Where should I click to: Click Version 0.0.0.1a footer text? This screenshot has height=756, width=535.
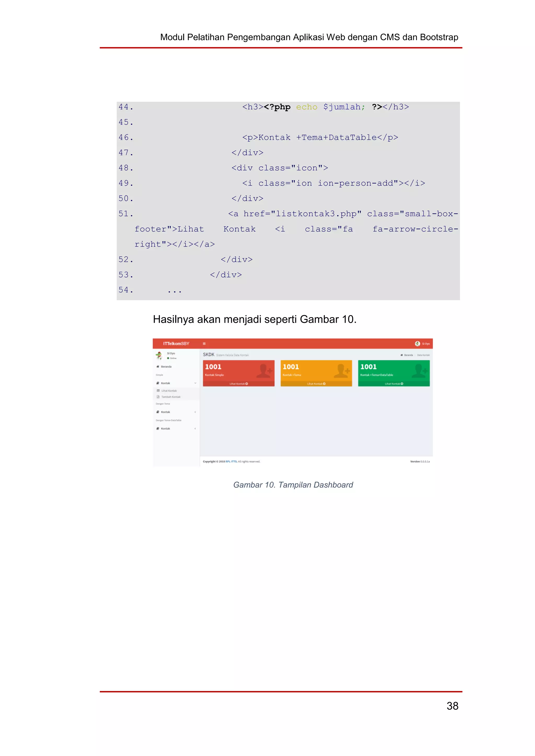(x=420, y=461)
